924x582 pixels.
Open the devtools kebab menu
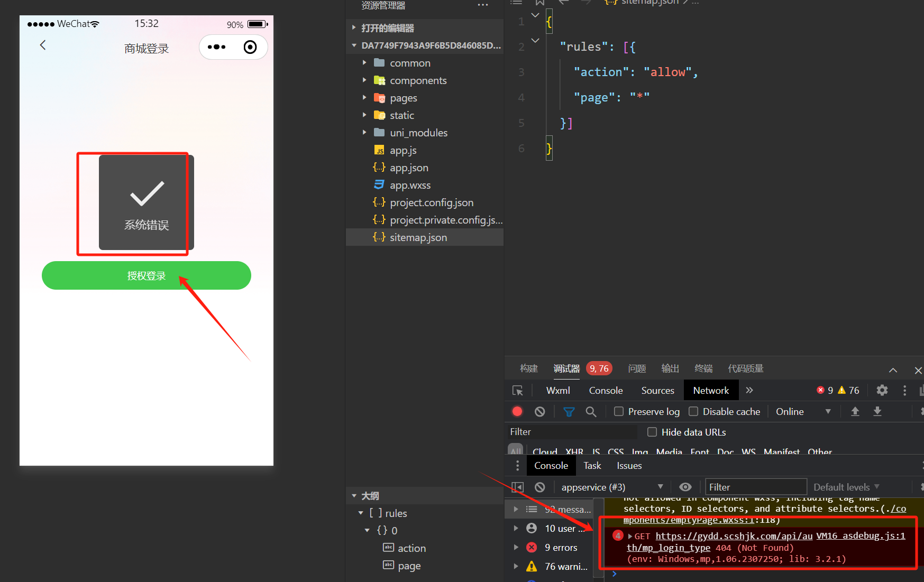click(904, 390)
